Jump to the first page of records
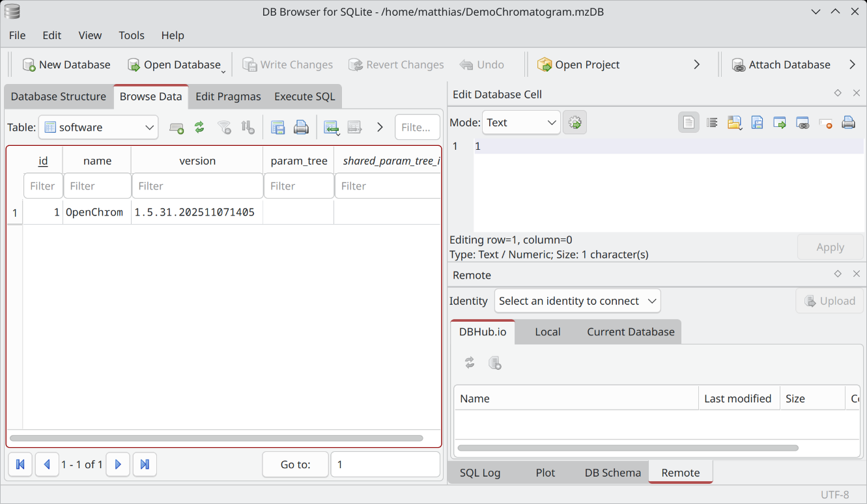Viewport: 867px width, 504px height. click(x=20, y=464)
